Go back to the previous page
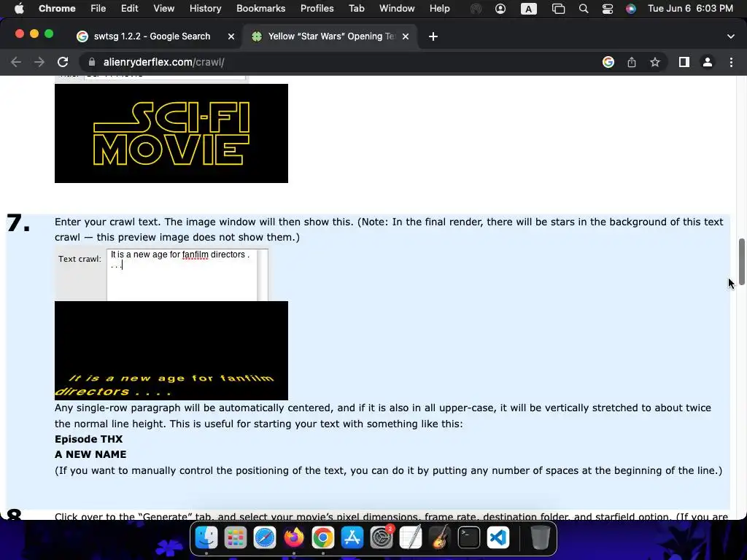 16,62
